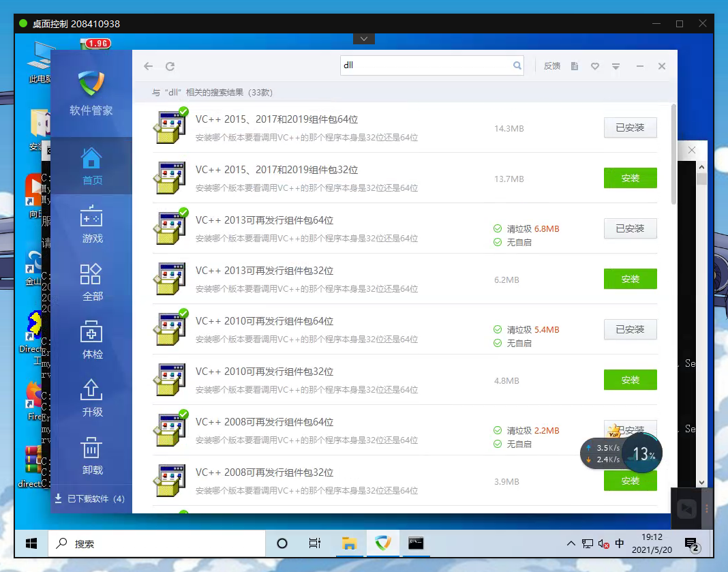Open VC++ 2008可再发行组件包64位 title

264,422
